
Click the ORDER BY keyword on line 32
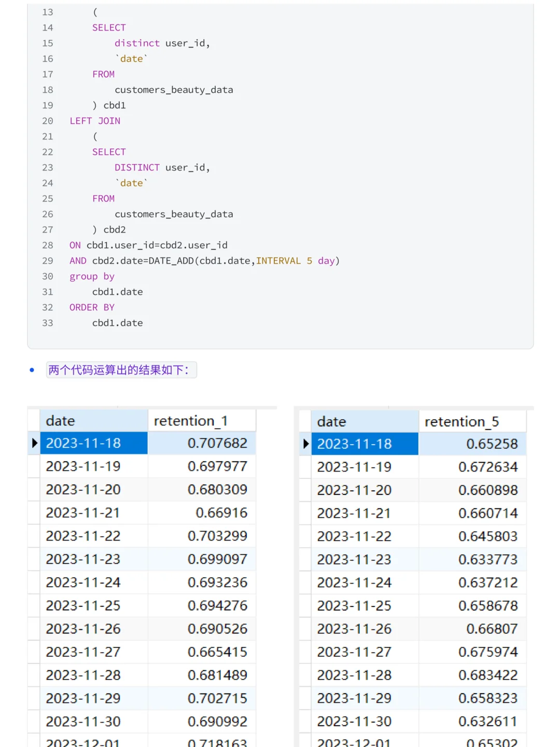(92, 307)
